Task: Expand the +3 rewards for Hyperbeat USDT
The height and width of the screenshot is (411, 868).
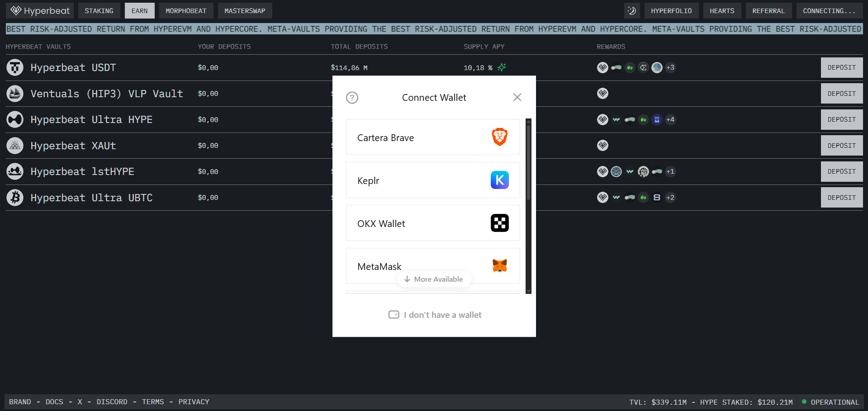Action: click(670, 67)
